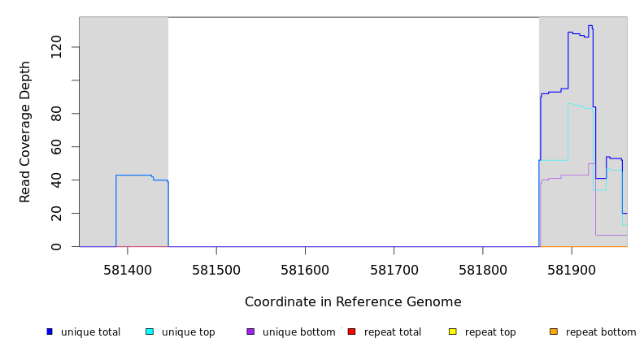644x351 pixels.
Task: Click the 581500 x-axis tick label
Action: [x=216, y=270]
